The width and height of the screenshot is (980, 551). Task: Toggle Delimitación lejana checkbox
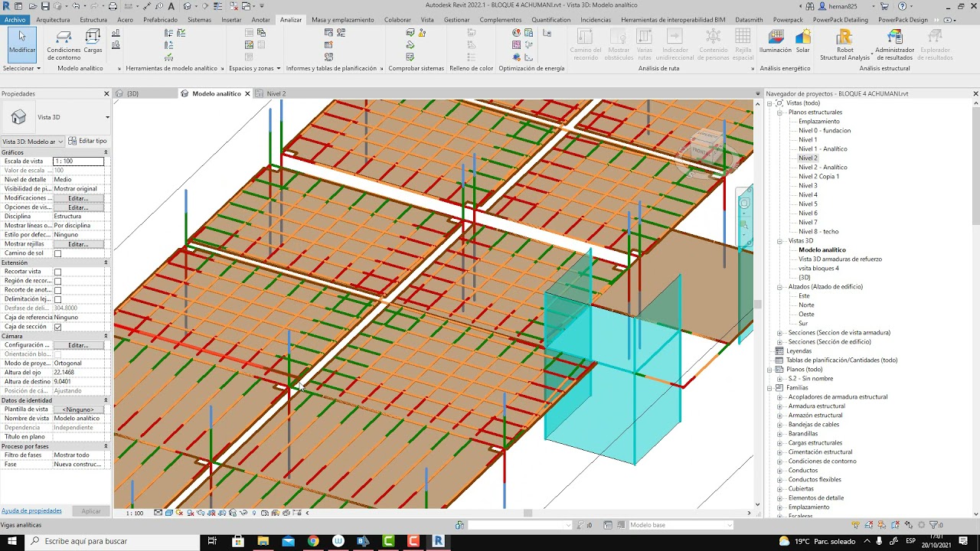57,299
